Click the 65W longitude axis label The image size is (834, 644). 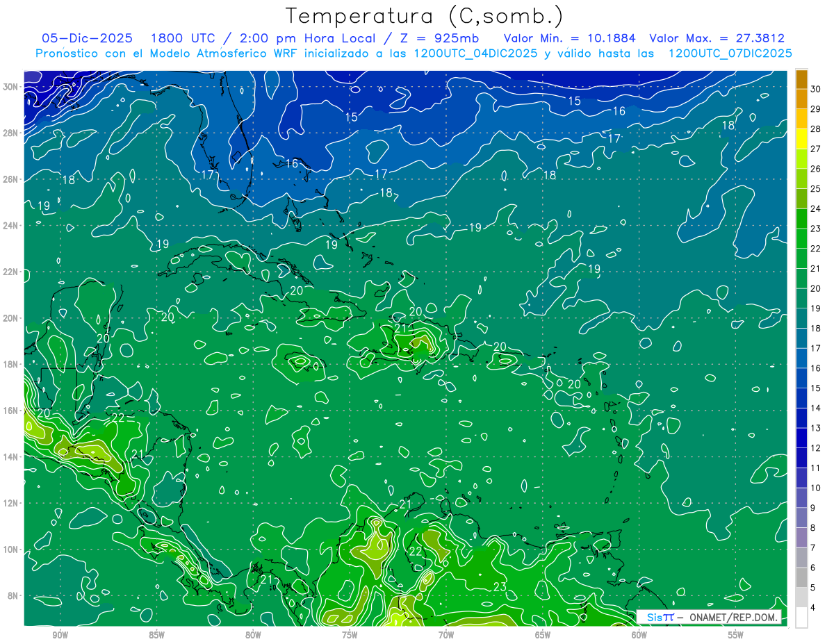pyautogui.click(x=543, y=636)
